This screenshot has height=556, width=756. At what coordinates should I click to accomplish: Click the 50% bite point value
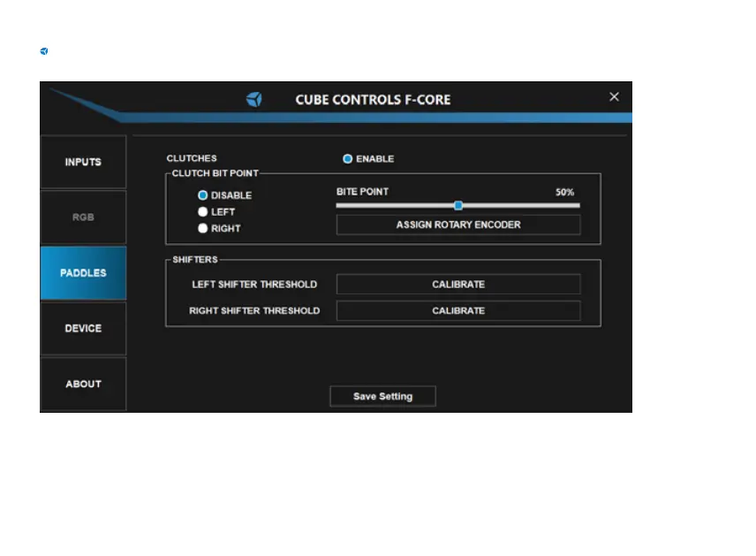click(x=564, y=192)
